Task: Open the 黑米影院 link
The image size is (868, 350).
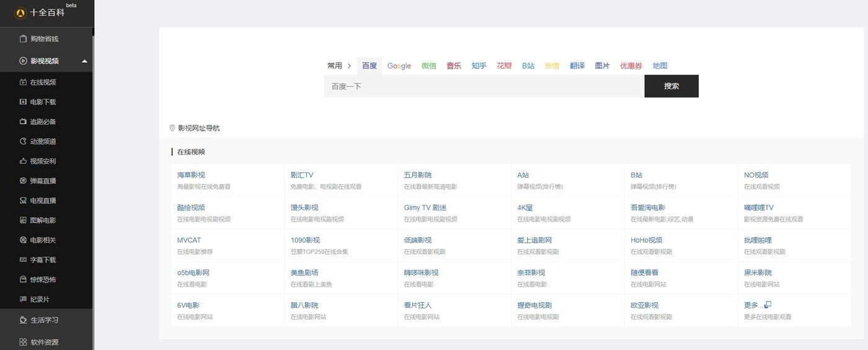Action: [x=758, y=272]
